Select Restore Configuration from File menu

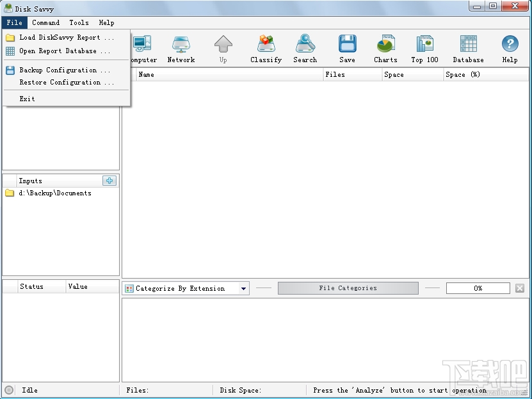(67, 83)
